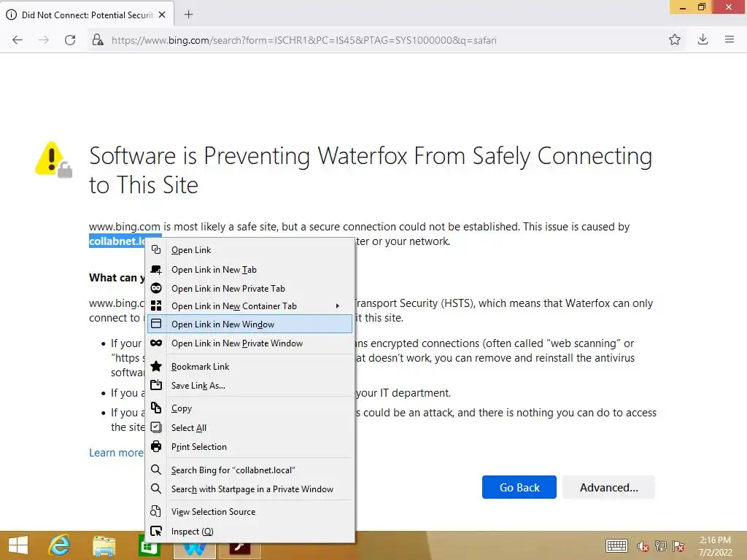The image size is (747, 560).
Task: Bookmark this page with the star icon
Action: [675, 40]
